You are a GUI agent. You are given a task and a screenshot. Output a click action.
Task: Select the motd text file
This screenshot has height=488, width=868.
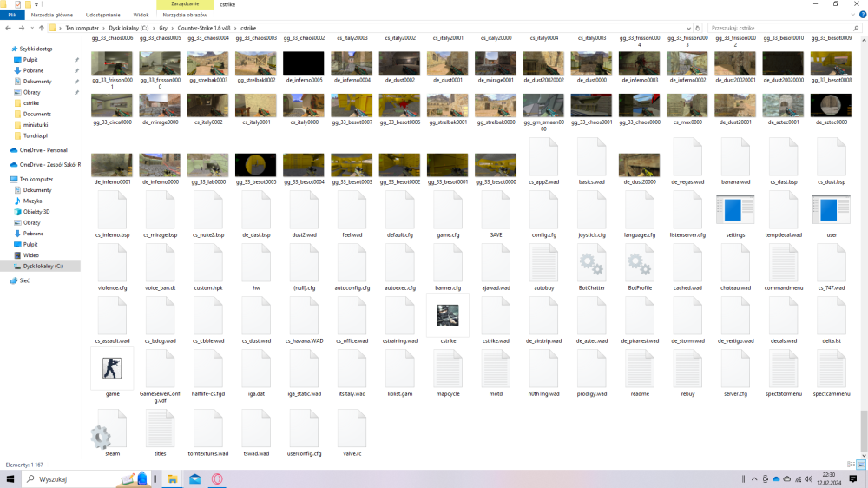[496, 369]
